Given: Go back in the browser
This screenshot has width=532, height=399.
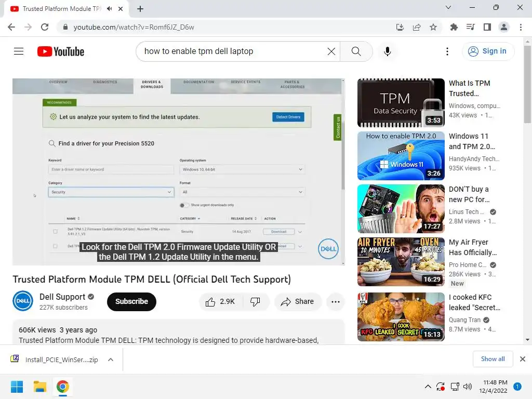Looking at the screenshot, I should tap(11, 27).
